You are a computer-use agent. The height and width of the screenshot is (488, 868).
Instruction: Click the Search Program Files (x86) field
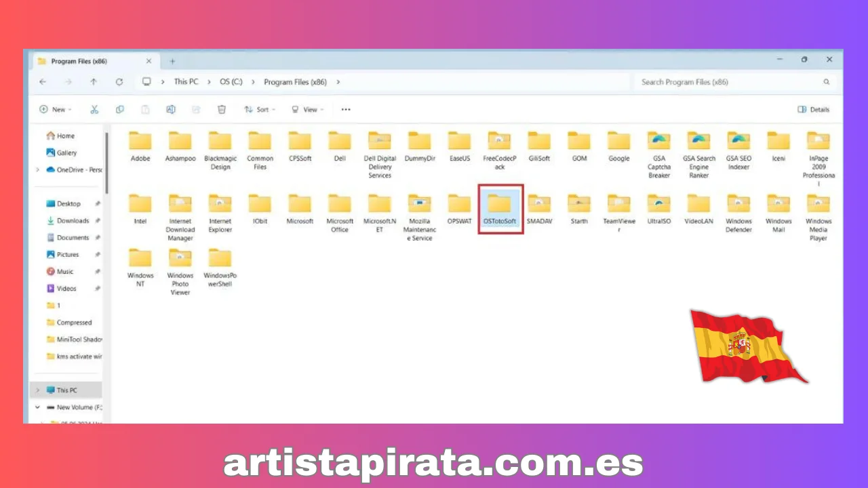point(735,82)
